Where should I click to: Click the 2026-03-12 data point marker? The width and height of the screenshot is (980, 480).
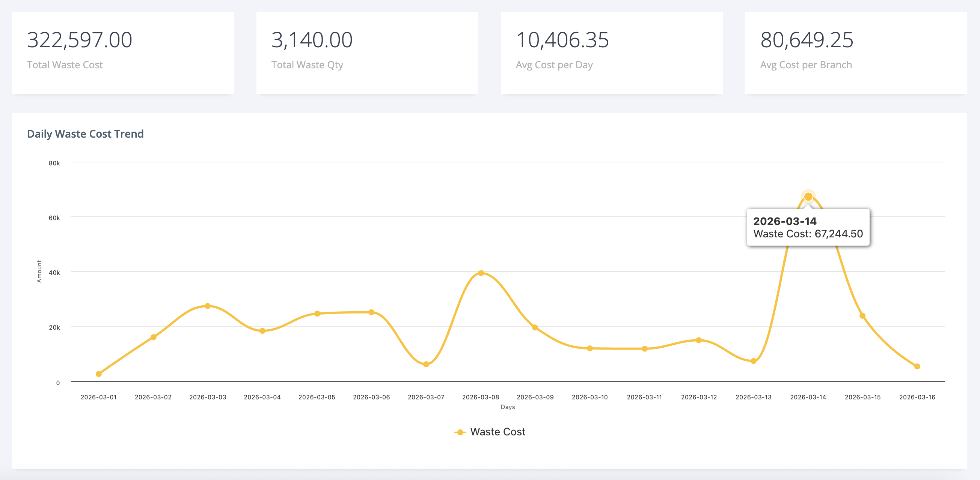[x=698, y=340]
